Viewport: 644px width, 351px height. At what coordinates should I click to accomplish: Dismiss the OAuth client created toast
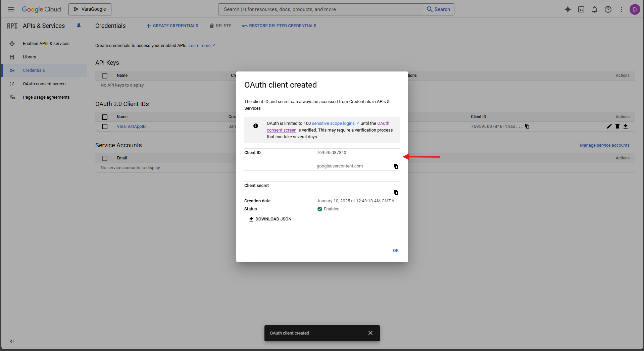tap(370, 333)
